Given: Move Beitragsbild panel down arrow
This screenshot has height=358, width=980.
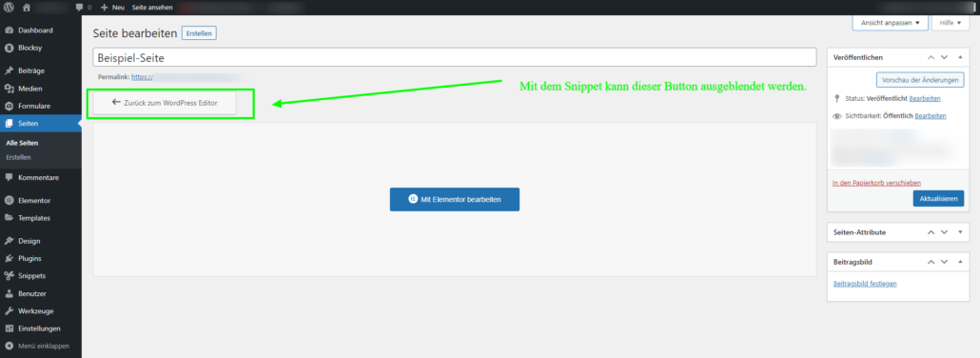Looking at the screenshot, I should click(x=945, y=261).
